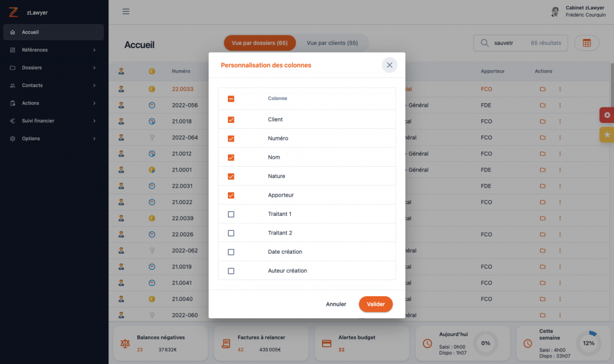Click the hamburger menu icon in header
The height and width of the screenshot is (364, 614).
pos(126,11)
